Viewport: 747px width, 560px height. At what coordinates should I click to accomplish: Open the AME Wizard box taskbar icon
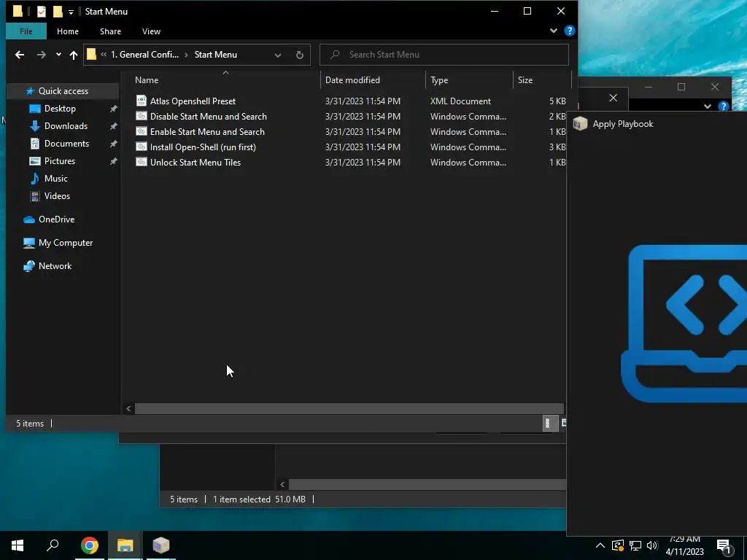[160, 545]
